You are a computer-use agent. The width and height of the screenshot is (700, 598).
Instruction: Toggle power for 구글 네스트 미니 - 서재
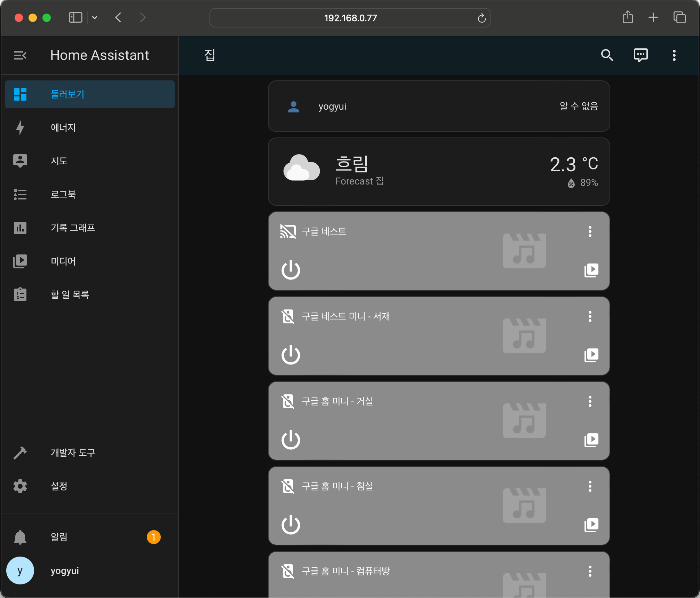click(x=291, y=355)
